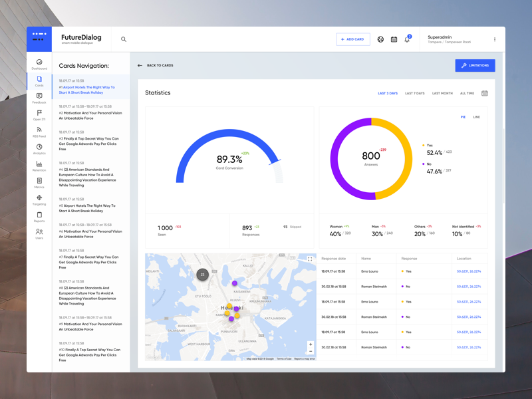Click the Not identified 10% statistic

click(x=466, y=231)
